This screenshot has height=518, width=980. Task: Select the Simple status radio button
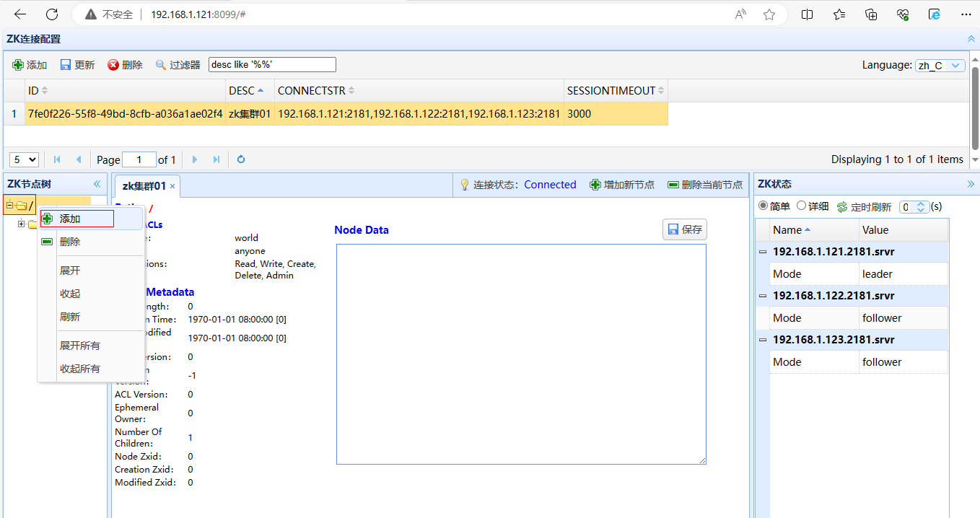pyautogui.click(x=763, y=206)
